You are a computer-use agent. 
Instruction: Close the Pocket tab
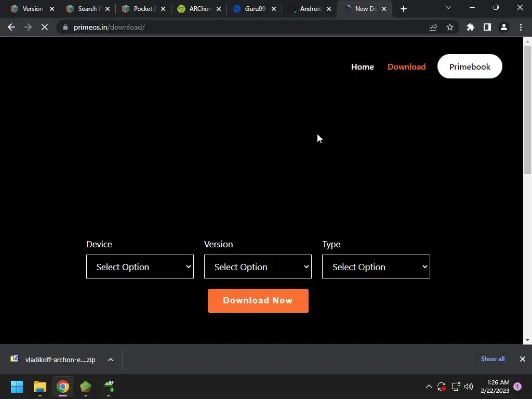(163, 9)
